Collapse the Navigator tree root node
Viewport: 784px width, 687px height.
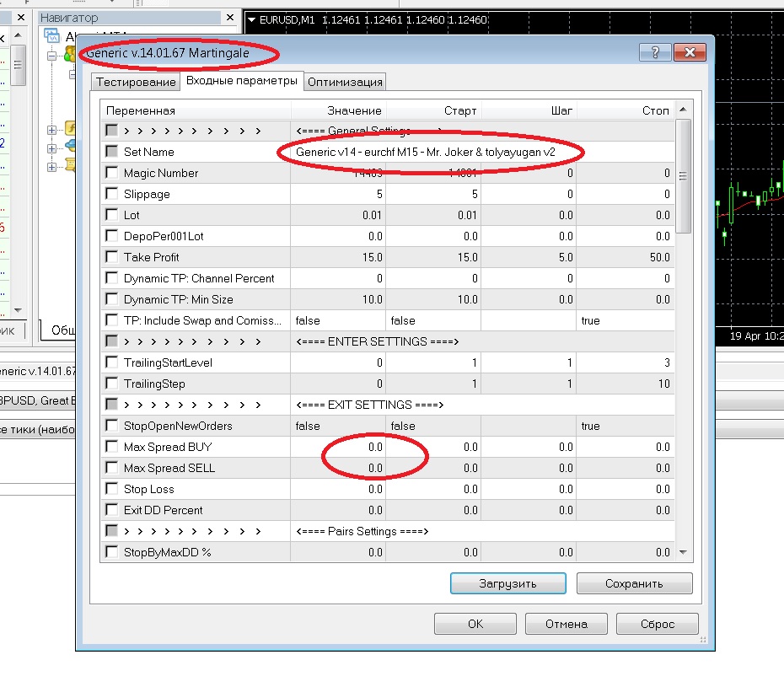pyautogui.click(x=51, y=56)
